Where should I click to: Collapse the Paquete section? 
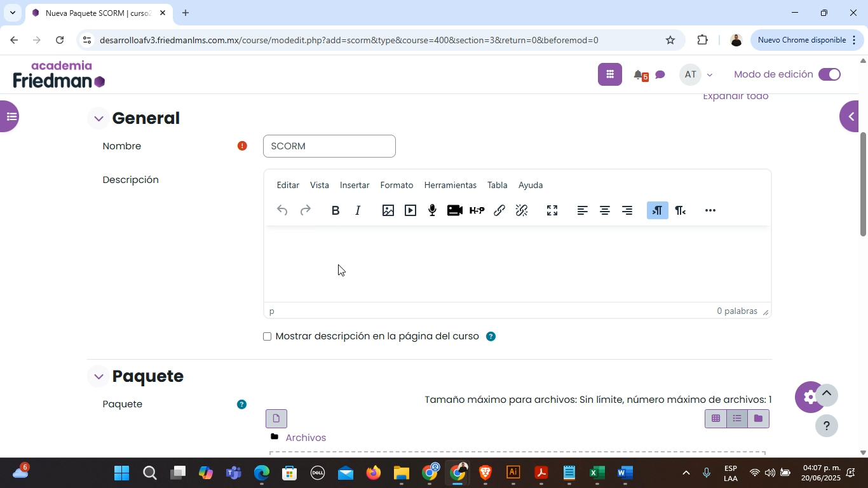[x=98, y=376]
